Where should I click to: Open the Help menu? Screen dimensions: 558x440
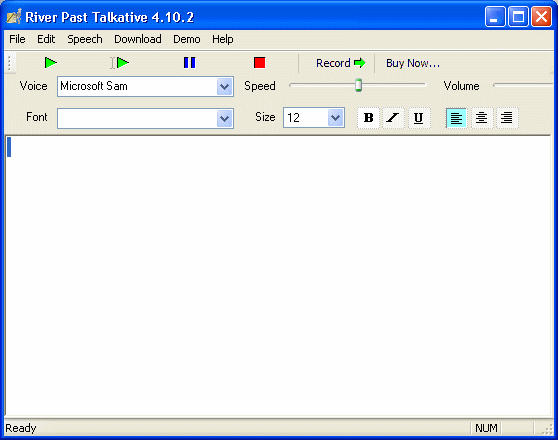[223, 39]
